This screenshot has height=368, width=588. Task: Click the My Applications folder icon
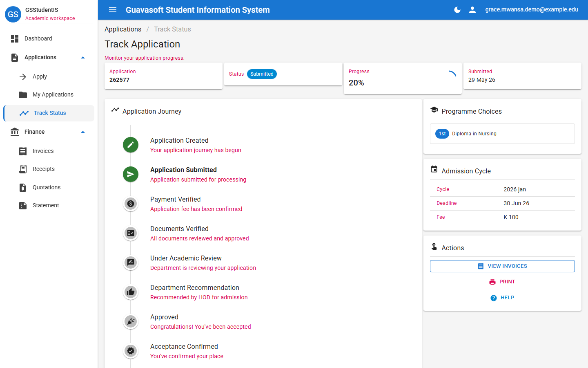pyautogui.click(x=23, y=95)
